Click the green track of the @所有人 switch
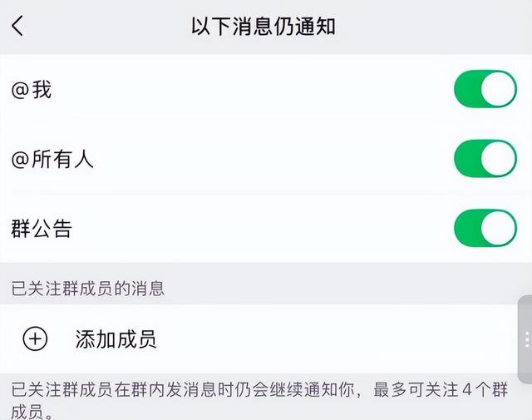 click(x=467, y=159)
